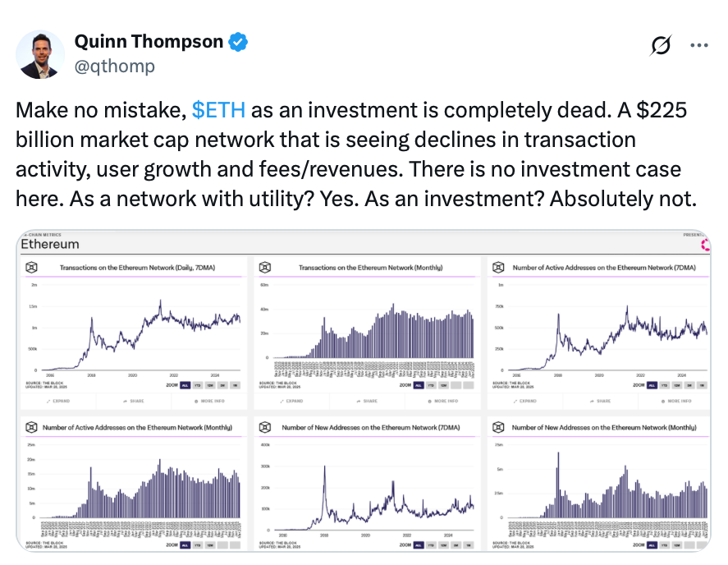This screenshot has width=728, height=565.
Task: Click the Grok slash icon on the tweet
Action: coord(658,47)
